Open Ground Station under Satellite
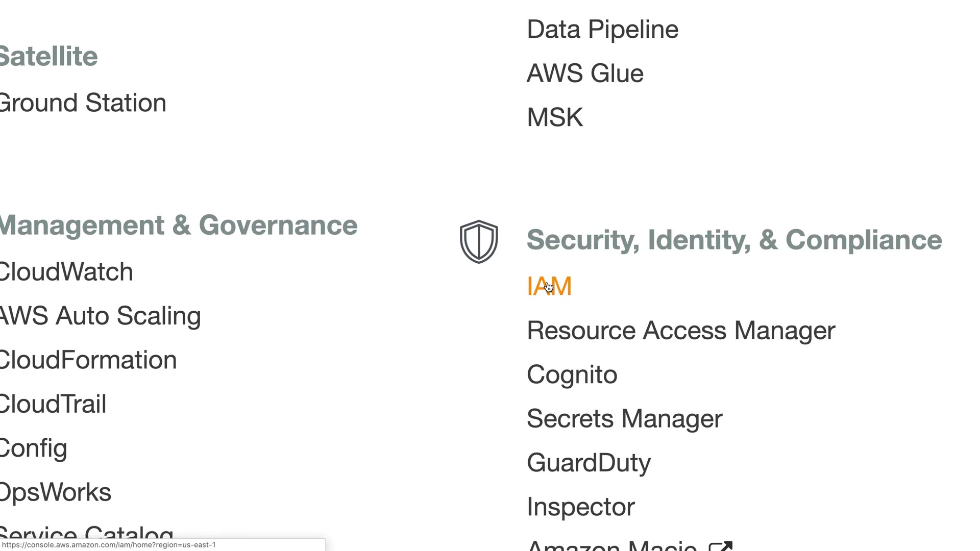The width and height of the screenshot is (980, 551). 83,103
